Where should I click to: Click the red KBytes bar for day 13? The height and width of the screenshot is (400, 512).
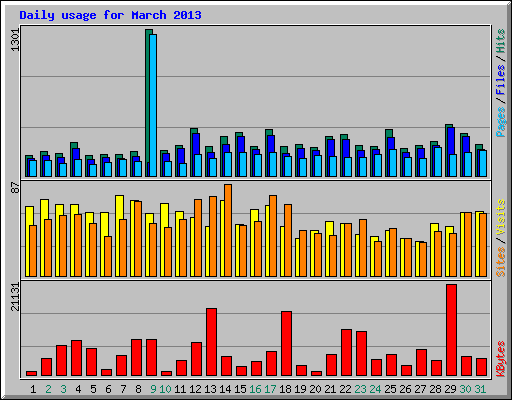[x=211, y=342]
